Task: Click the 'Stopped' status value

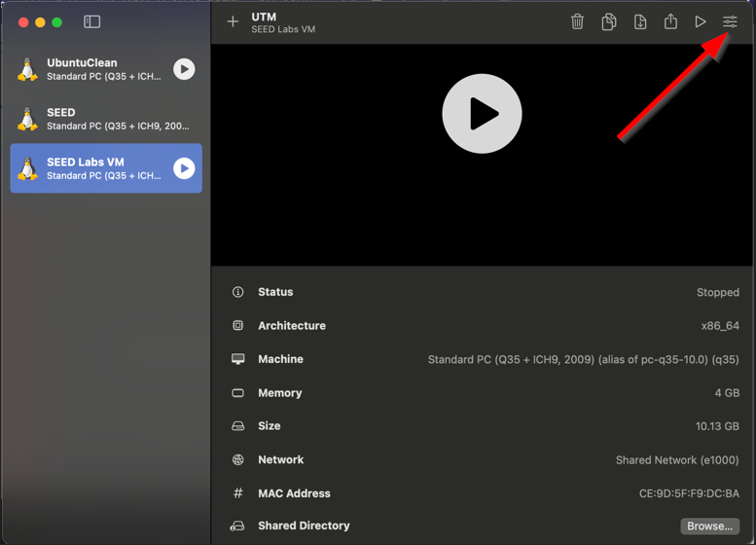Action: pyautogui.click(x=717, y=292)
